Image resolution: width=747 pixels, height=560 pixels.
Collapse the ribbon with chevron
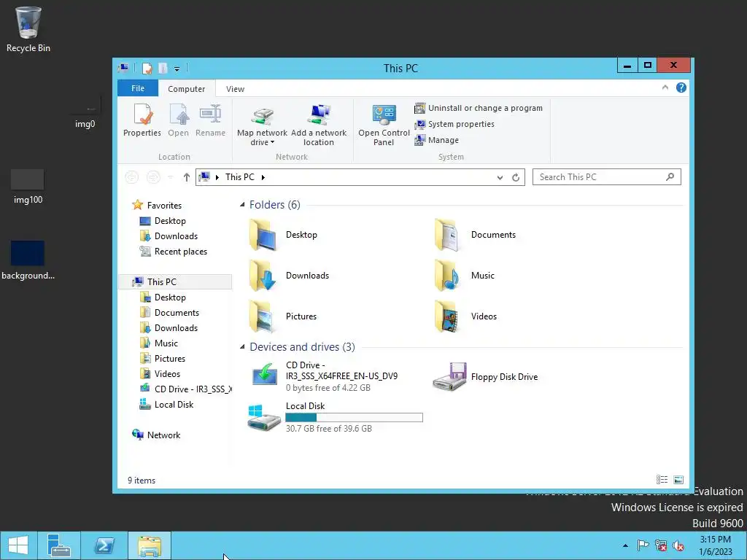(x=665, y=87)
